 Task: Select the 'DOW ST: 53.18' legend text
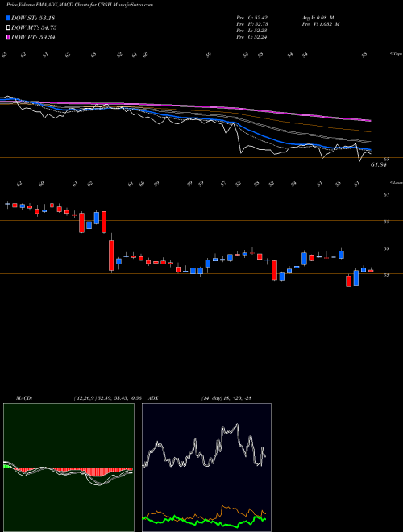[x=33, y=19]
